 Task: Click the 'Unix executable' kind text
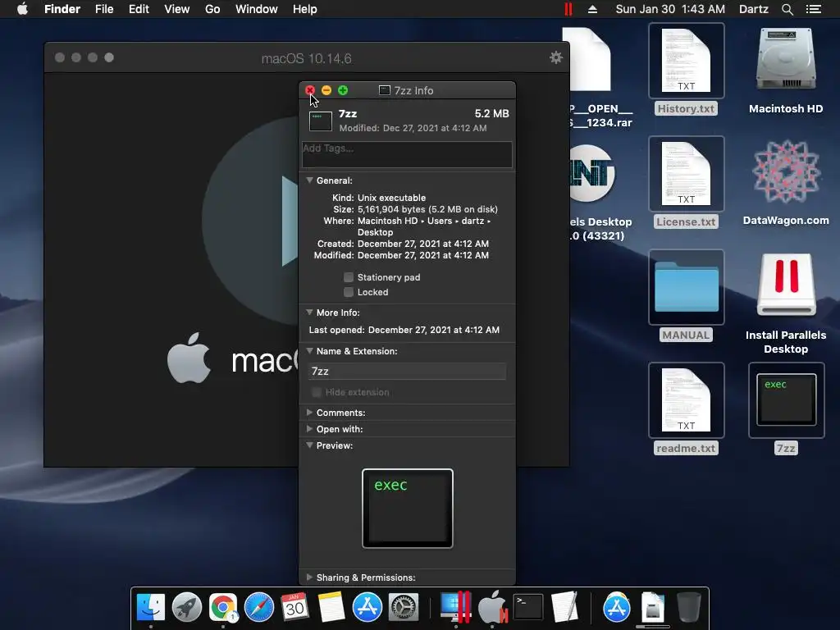coord(391,198)
